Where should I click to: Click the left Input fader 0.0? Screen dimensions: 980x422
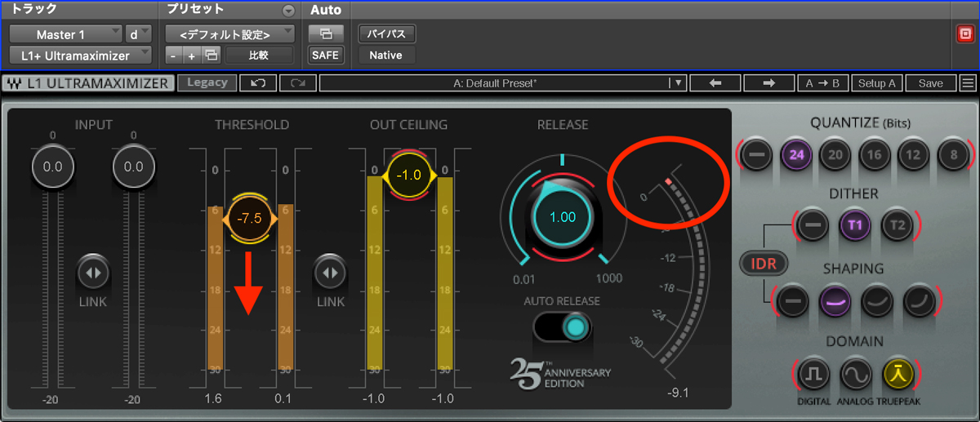(53, 167)
